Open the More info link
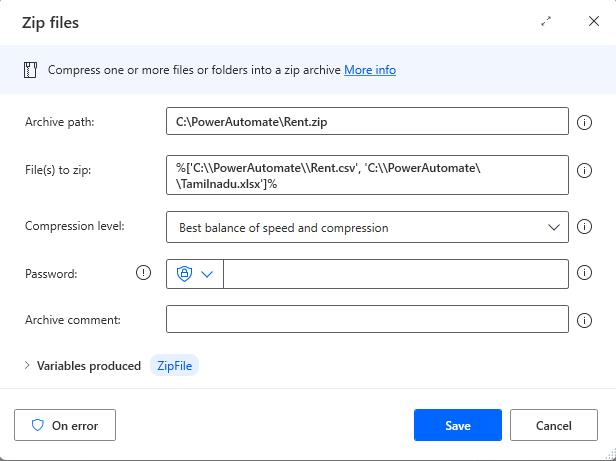The image size is (616, 461). [370, 70]
